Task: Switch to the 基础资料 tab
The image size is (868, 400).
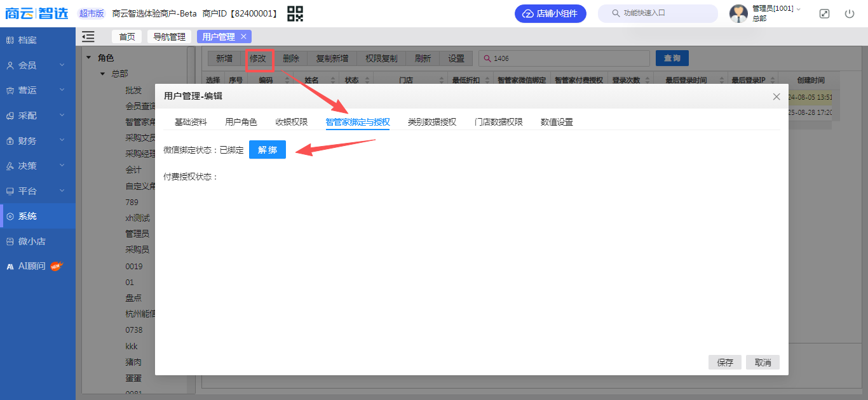Action: (x=191, y=122)
